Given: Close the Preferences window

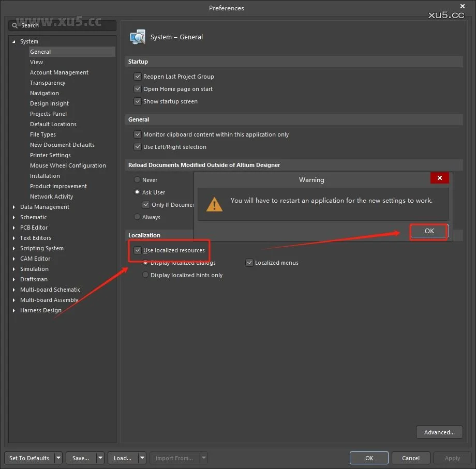Looking at the screenshot, I should point(462,6).
